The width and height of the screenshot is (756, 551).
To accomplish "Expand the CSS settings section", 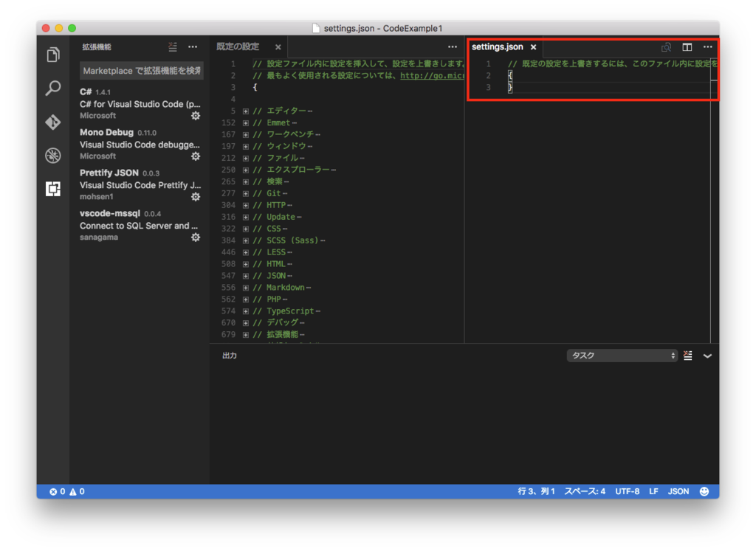I will coord(245,229).
